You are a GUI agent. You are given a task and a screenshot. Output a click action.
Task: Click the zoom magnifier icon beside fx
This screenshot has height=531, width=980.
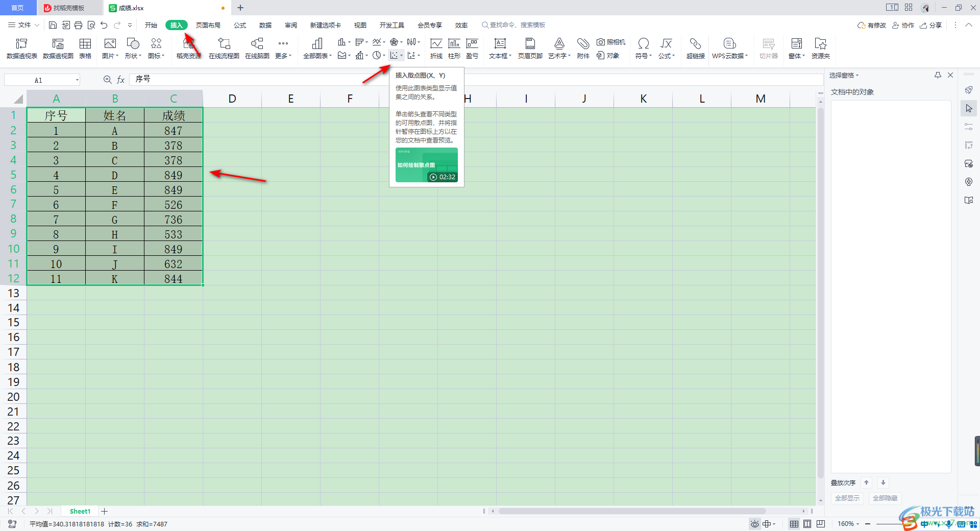(x=107, y=80)
